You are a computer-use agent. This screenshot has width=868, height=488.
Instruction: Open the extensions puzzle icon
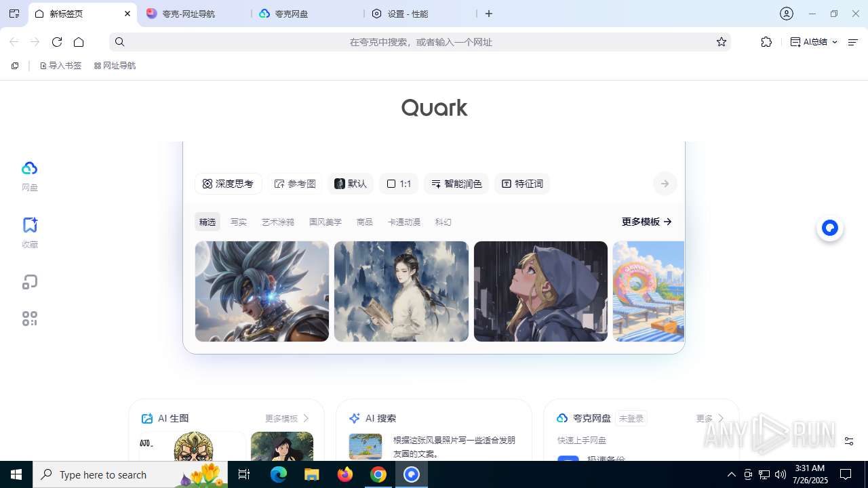[766, 42]
